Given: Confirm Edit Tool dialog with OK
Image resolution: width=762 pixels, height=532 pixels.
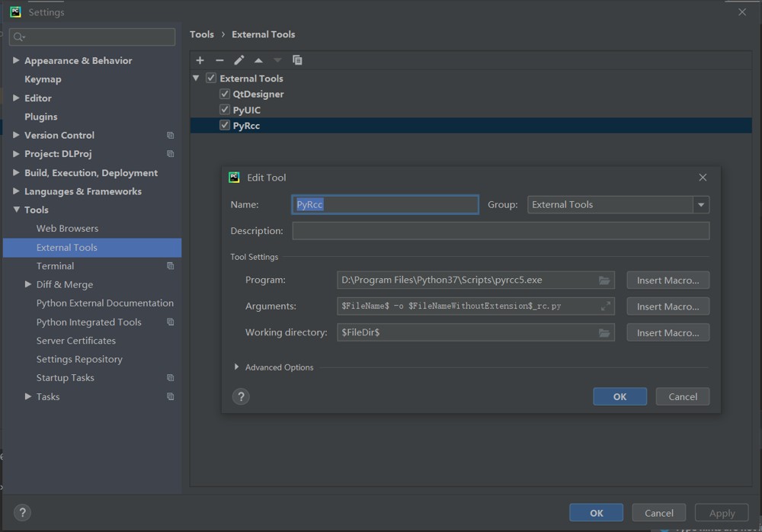Looking at the screenshot, I should pyautogui.click(x=620, y=397).
